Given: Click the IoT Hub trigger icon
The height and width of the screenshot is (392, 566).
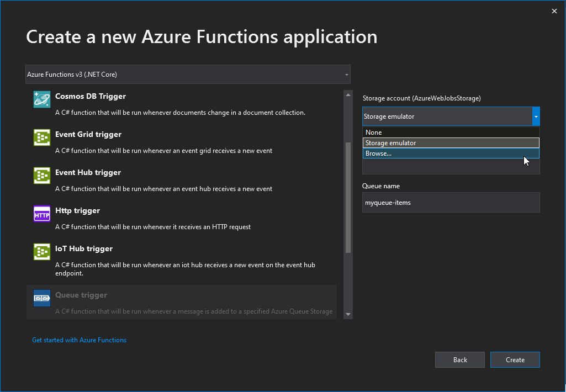Looking at the screenshot, I should click(42, 252).
